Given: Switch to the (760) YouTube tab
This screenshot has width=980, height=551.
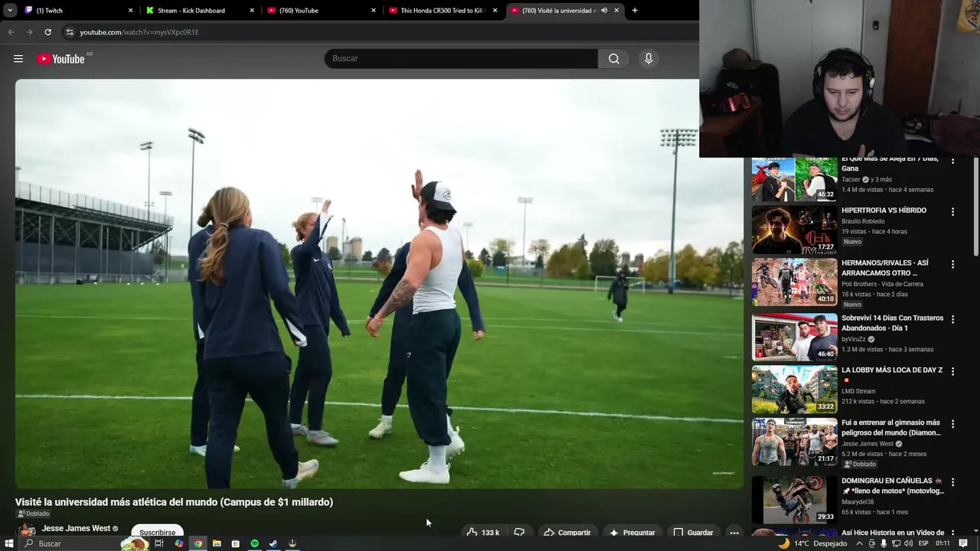Looking at the screenshot, I should click(x=320, y=11).
